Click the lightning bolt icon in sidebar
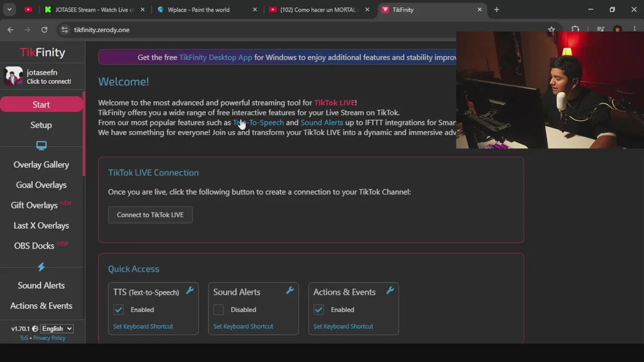The width and height of the screenshot is (644, 362). 41,266
